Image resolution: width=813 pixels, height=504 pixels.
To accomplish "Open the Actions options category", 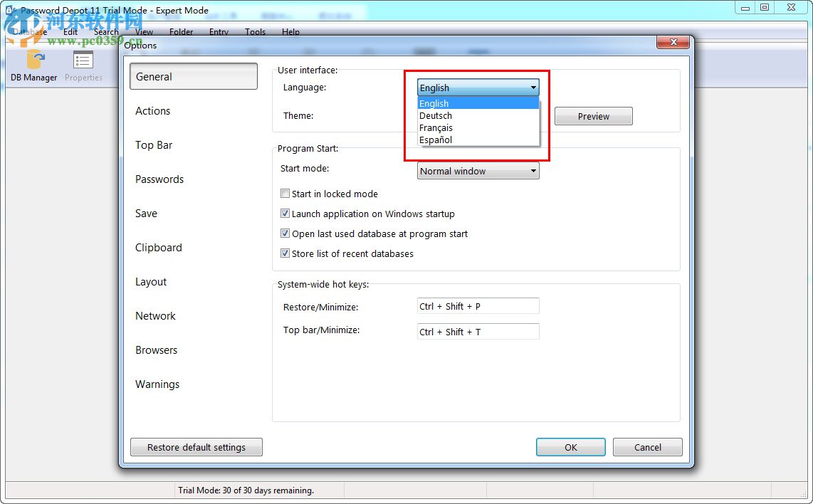I will (x=152, y=111).
